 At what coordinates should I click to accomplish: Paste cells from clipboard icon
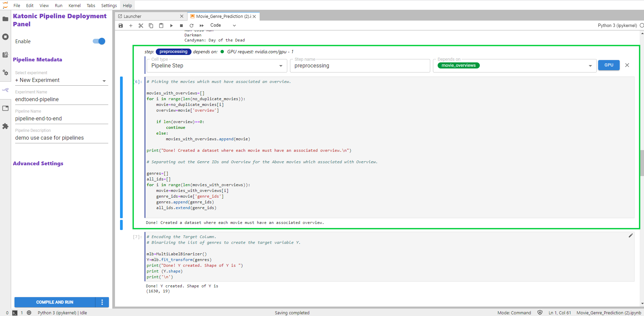(161, 26)
